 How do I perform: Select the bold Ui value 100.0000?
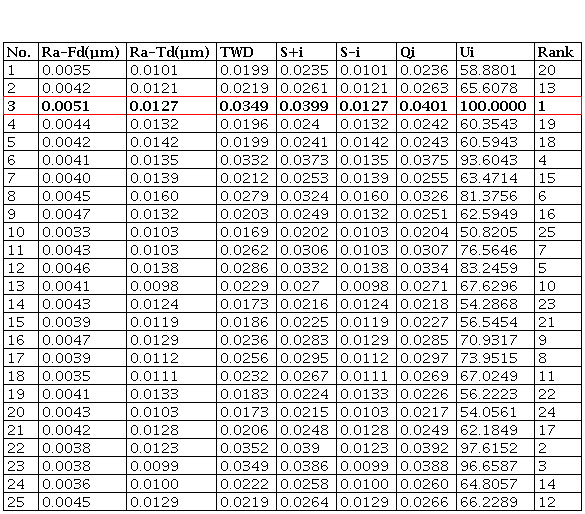click(493, 106)
